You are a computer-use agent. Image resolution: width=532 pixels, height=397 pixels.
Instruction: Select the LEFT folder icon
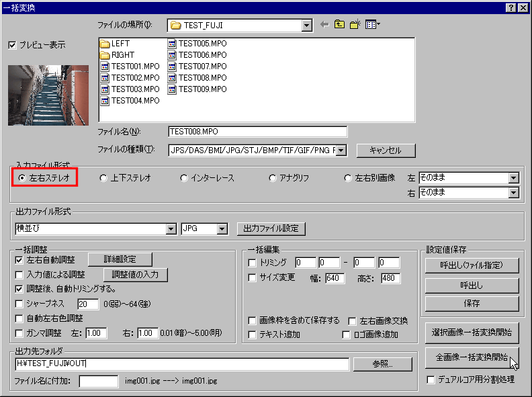(105, 44)
